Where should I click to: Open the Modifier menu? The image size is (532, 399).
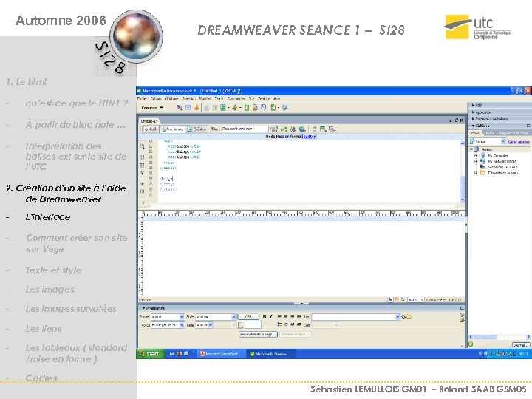point(205,98)
